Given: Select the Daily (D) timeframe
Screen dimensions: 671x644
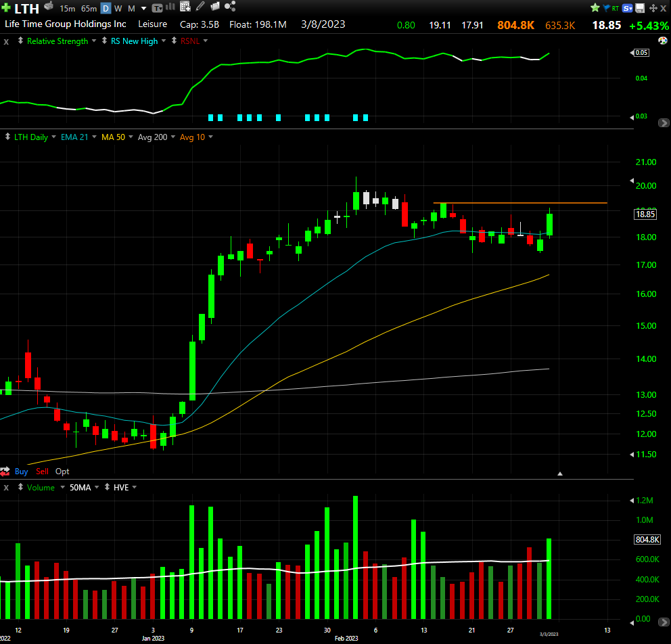Looking at the screenshot, I should pos(106,9).
